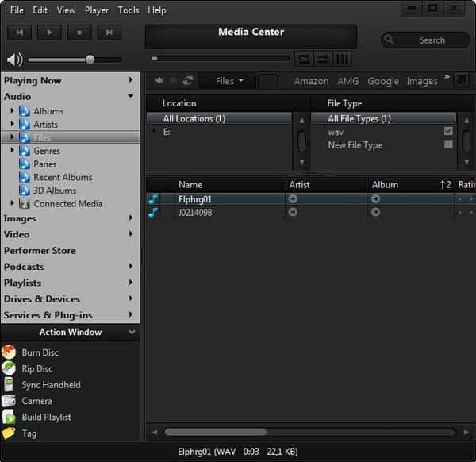
Task: Click the Burn Disc icon
Action: point(9,352)
